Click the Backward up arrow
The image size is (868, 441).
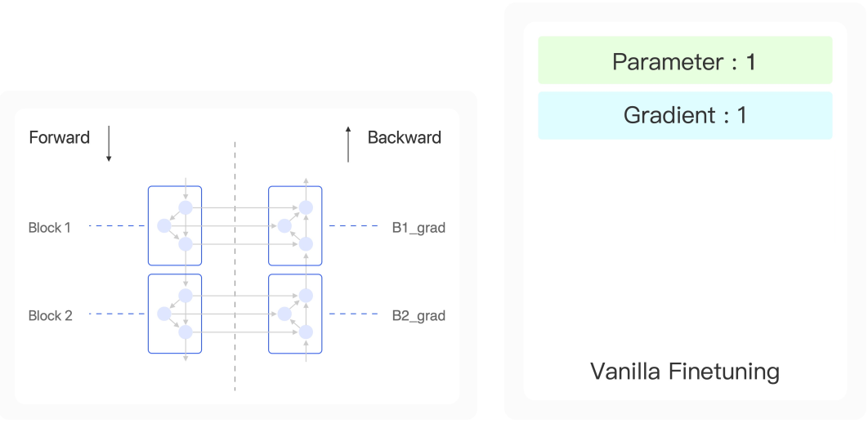click(348, 145)
